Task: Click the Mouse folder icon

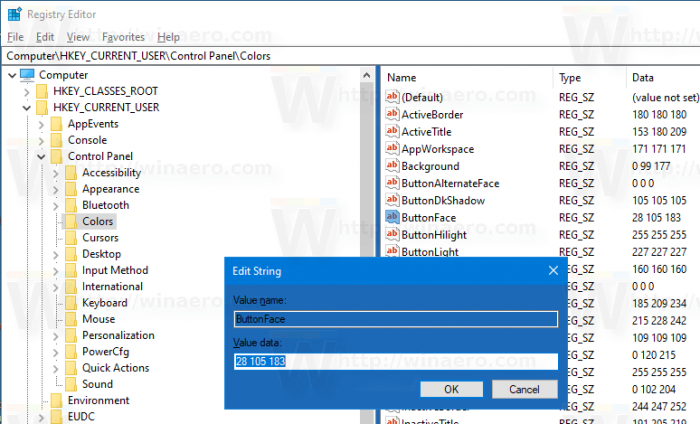Action: click(x=71, y=319)
